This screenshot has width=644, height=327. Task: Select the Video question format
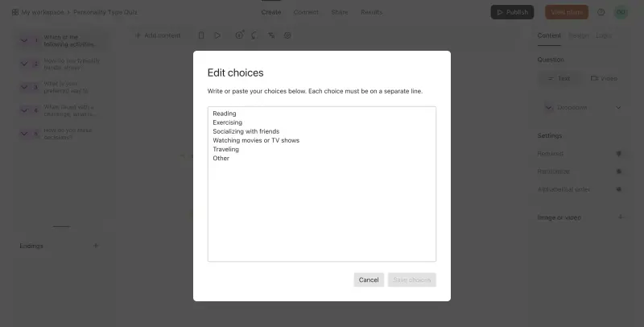click(x=604, y=78)
